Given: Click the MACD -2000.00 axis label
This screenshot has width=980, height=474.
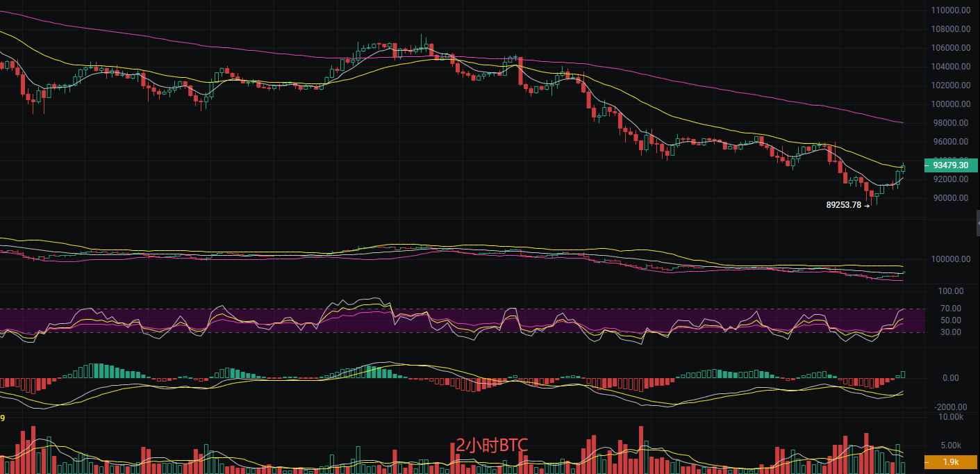Looking at the screenshot, I should [x=951, y=407].
